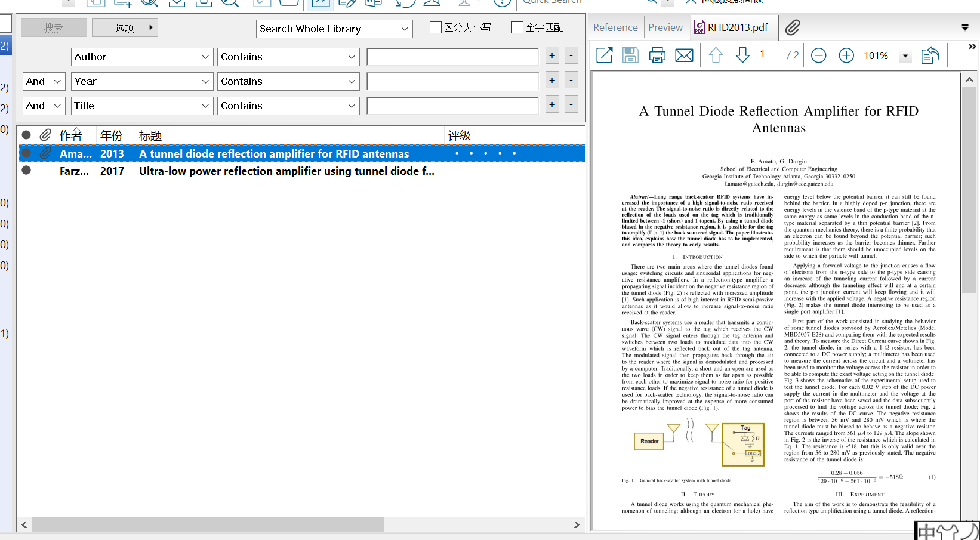980x540 pixels.
Task: Click the paperclip attach file icon beside tabs
Action: coord(793,27)
